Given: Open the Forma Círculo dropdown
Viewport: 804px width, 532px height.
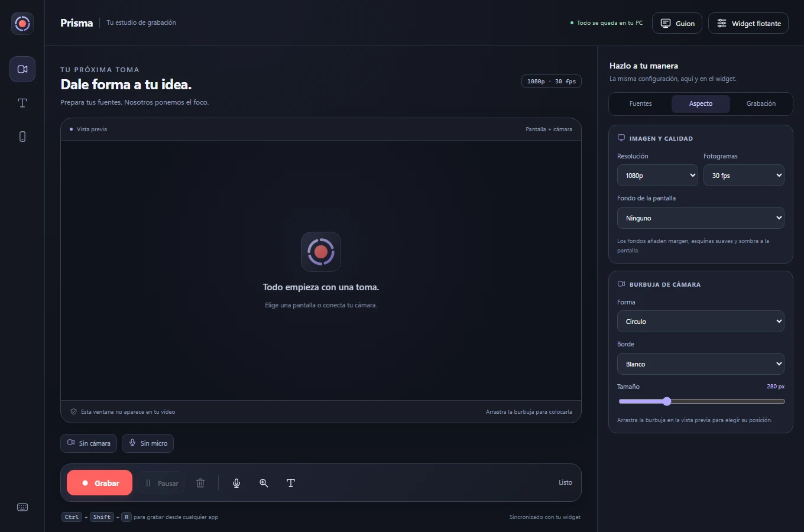Looking at the screenshot, I should pos(701,322).
